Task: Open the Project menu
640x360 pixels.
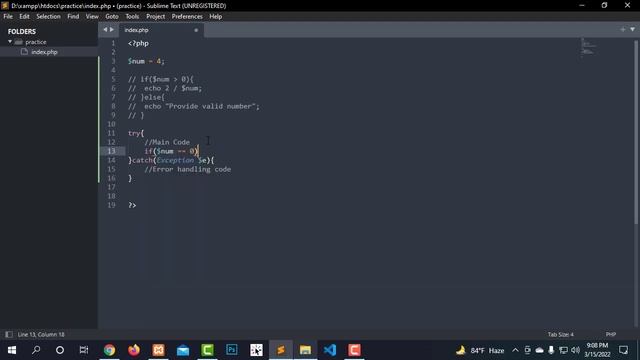Action: pos(155,16)
